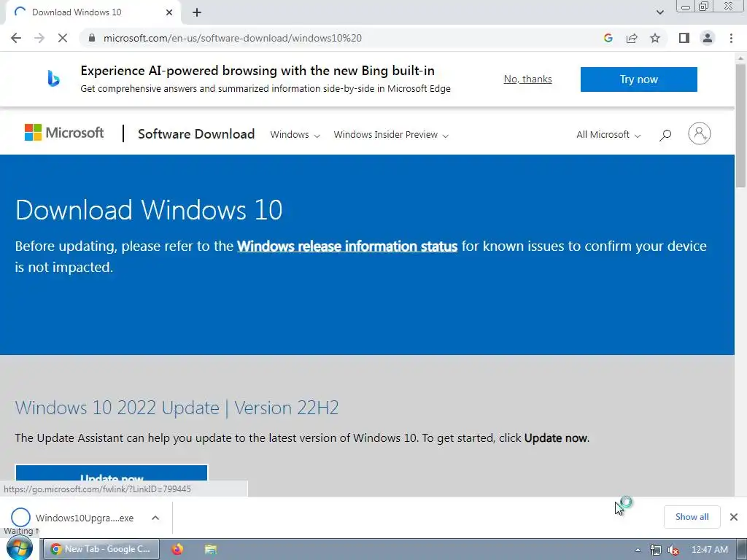Open File Explorer from taskbar
Screen dimensions: 747x560
coord(211,549)
